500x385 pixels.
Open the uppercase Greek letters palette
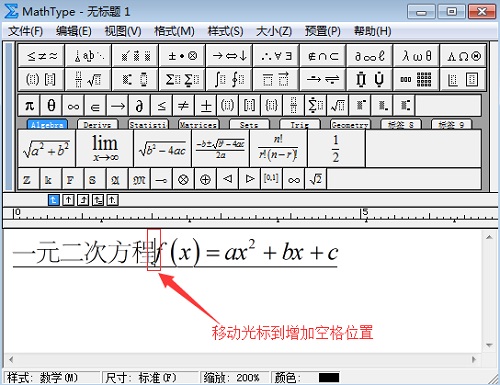(463, 56)
